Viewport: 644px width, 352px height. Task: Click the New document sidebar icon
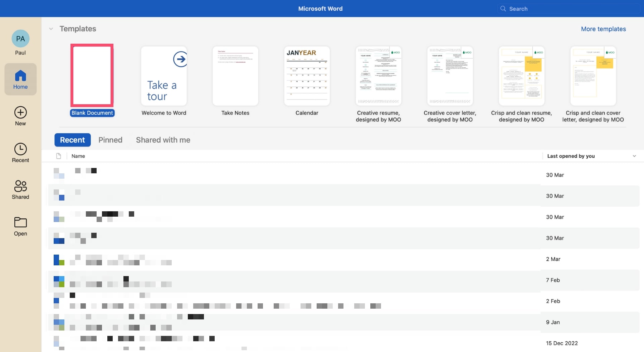click(20, 116)
